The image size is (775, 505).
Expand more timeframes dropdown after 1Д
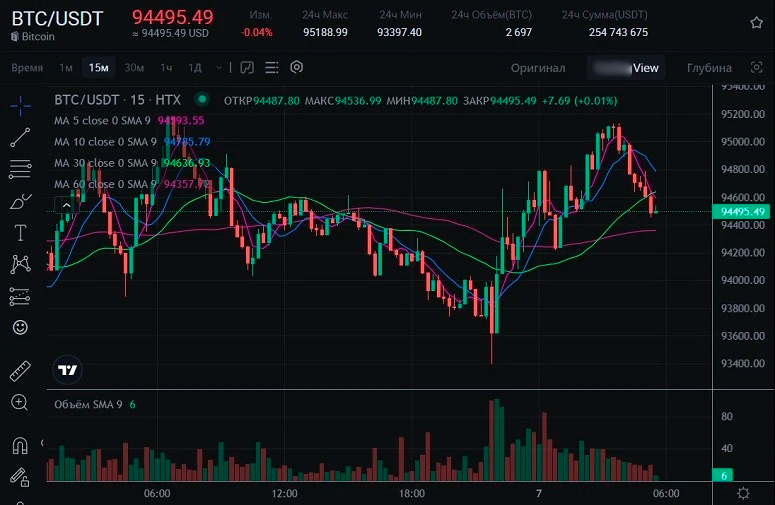coord(220,68)
